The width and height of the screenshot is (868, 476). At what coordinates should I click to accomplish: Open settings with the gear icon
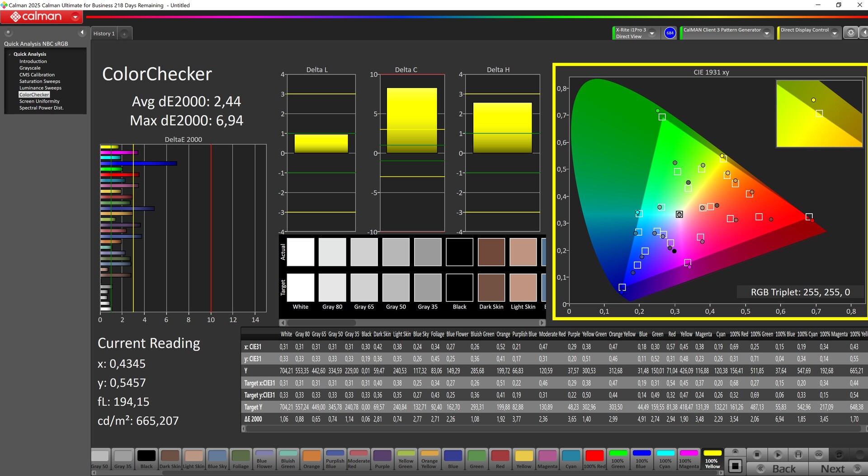(x=850, y=33)
